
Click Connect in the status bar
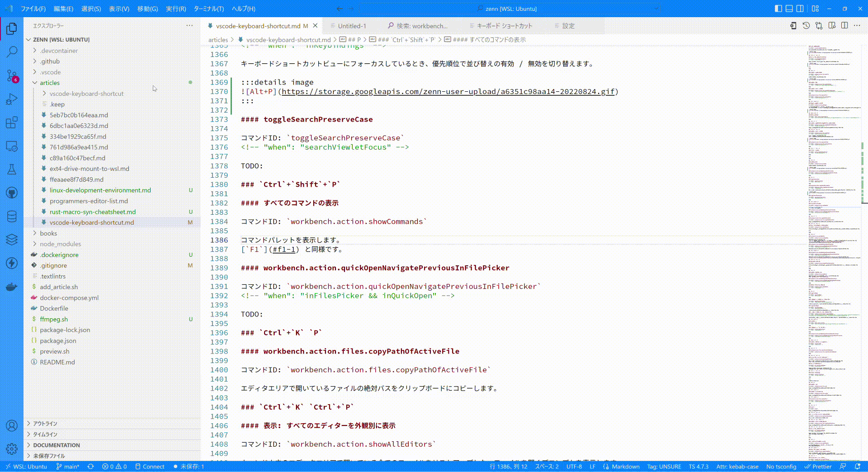(150, 467)
